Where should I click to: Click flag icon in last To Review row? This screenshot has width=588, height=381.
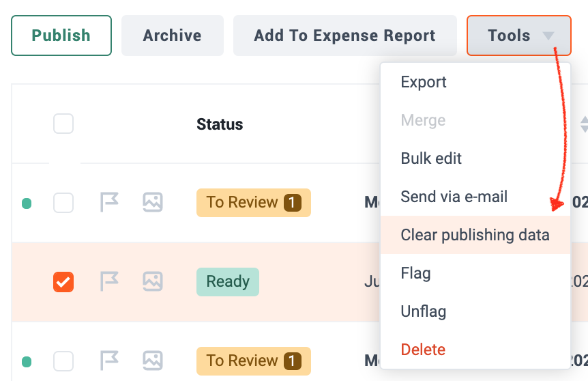(x=109, y=361)
